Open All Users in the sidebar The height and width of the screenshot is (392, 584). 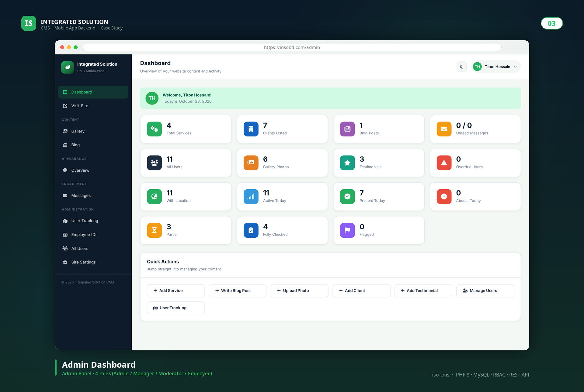tap(93, 249)
